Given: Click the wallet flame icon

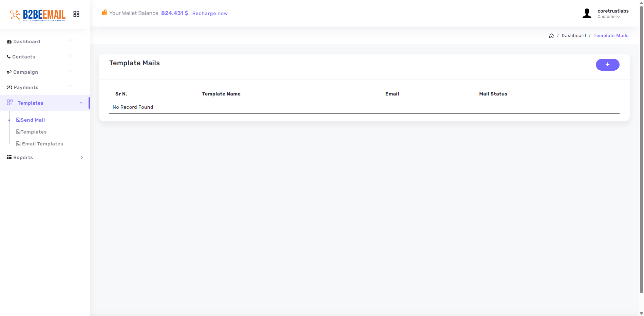Looking at the screenshot, I should tap(104, 13).
